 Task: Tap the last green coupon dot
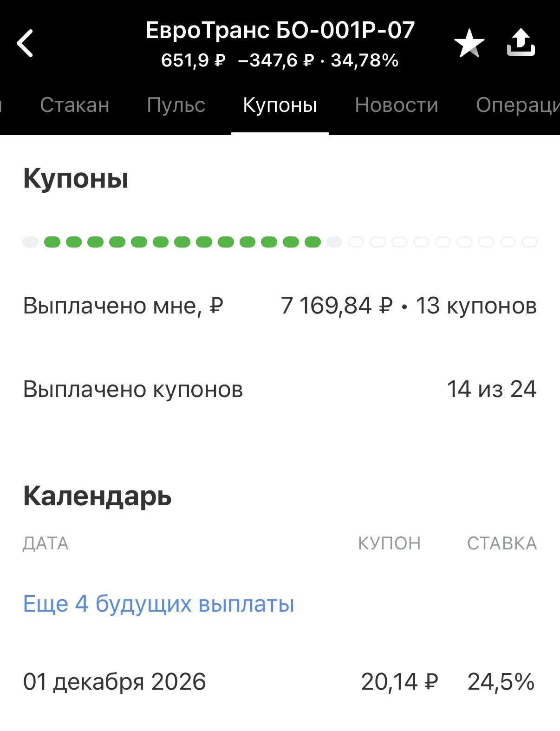point(313,242)
